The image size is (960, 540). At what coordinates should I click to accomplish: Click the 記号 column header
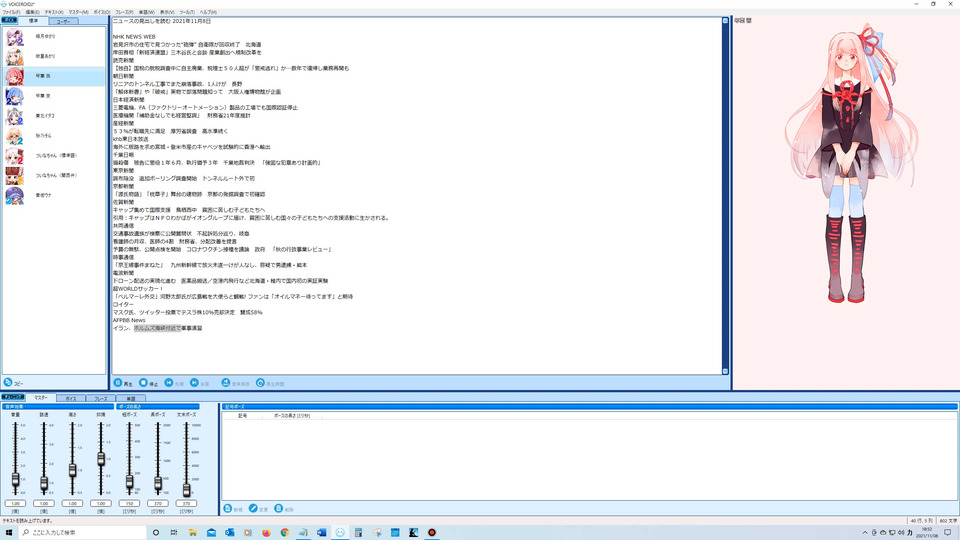pyautogui.click(x=242, y=416)
